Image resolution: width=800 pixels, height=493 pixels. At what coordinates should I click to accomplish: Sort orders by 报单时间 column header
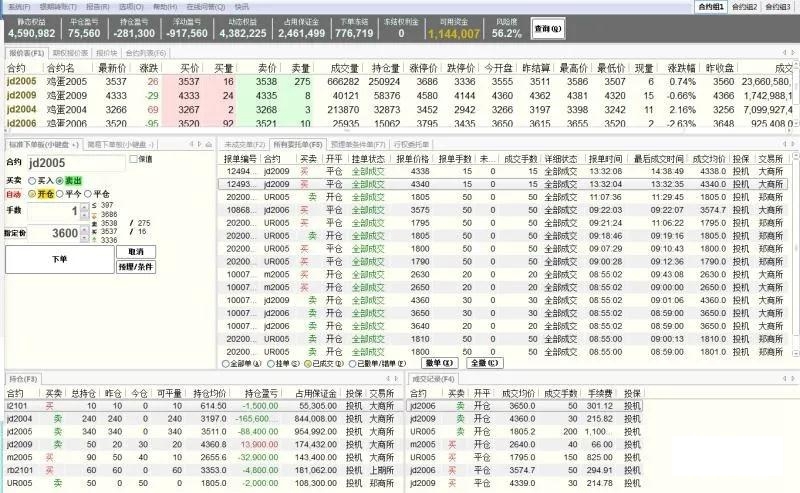coord(606,159)
